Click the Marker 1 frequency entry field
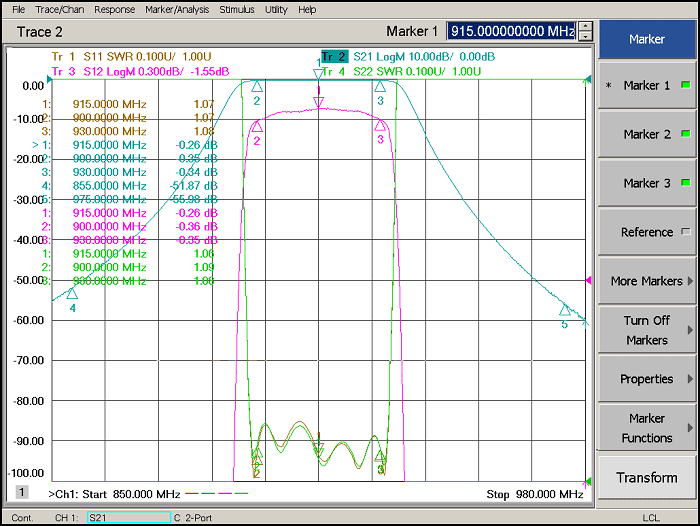The width and height of the screenshot is (700, 526). (x=512, y=31)
